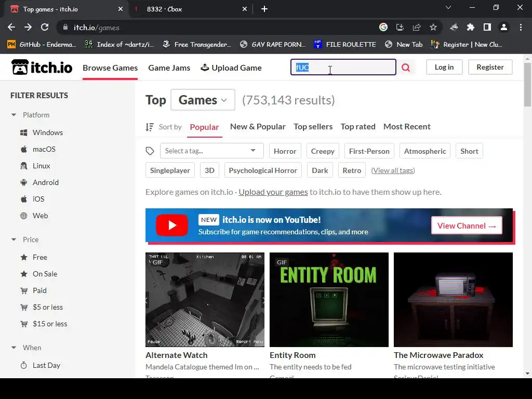Collapse the Price filter section
This screenshot has width=532, height=399.
pos(25,240)
